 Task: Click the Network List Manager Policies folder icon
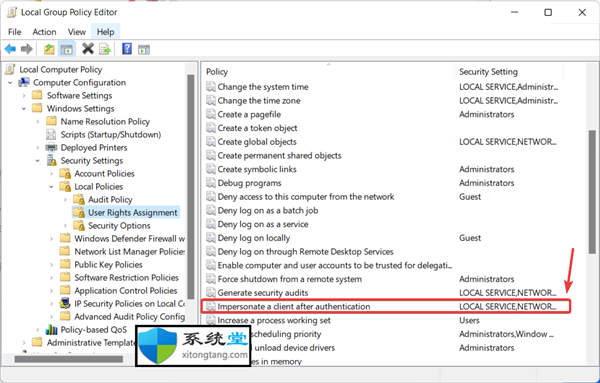point(65,251)
